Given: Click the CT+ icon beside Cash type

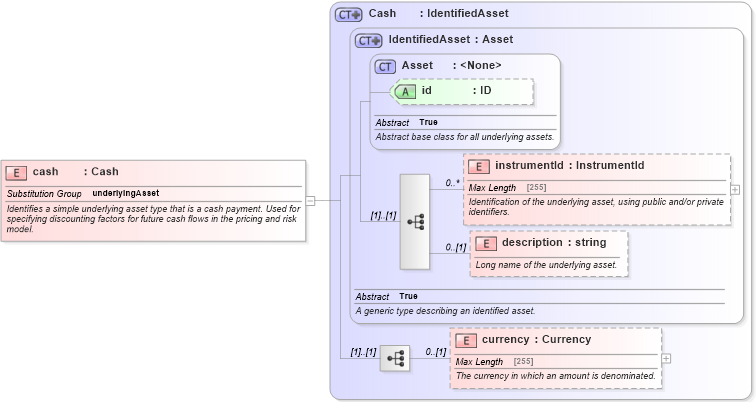Looking at the screenshot, I should point(349,14).
